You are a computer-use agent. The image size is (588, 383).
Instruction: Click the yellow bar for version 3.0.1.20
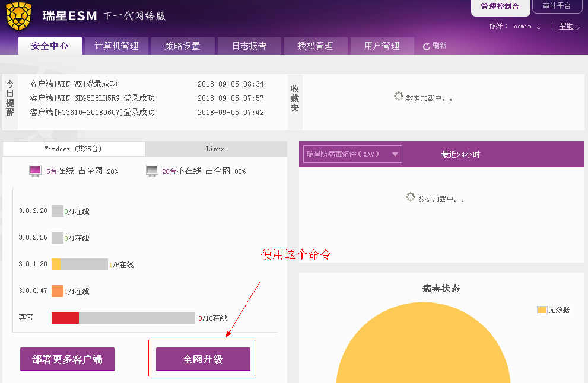56,264
